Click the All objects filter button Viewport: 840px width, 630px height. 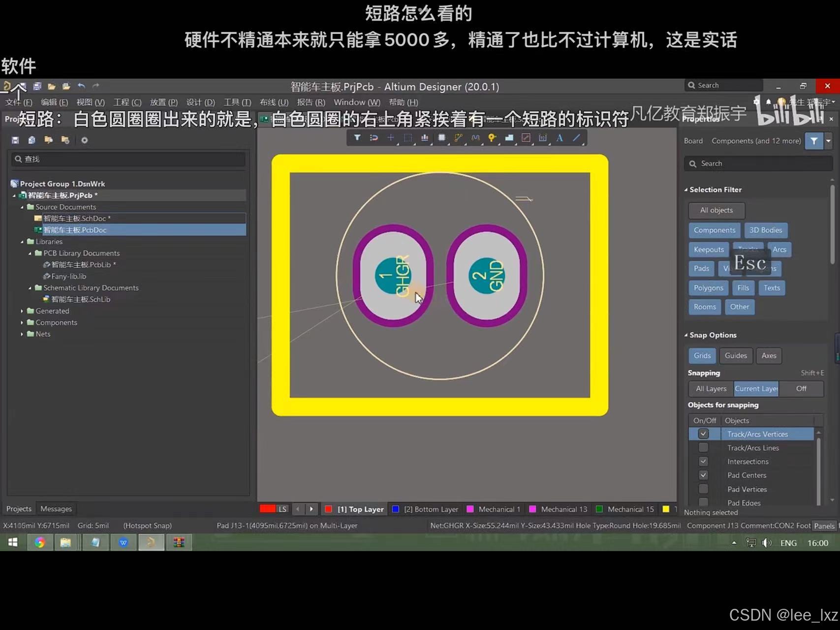(x=716, y=210)
